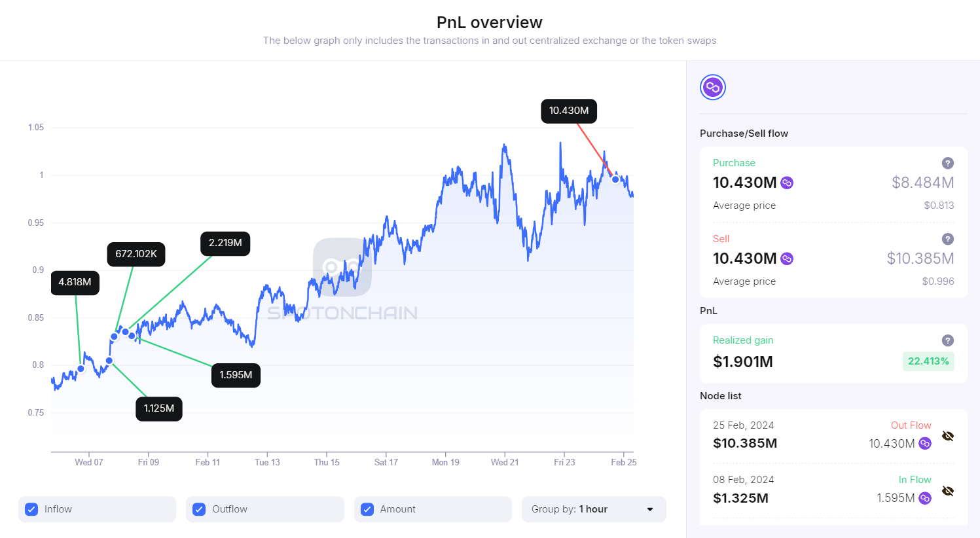The image size is (980, 538).
Task: Click the Polygon token logo in the side panel
Action: pos(713,87)
